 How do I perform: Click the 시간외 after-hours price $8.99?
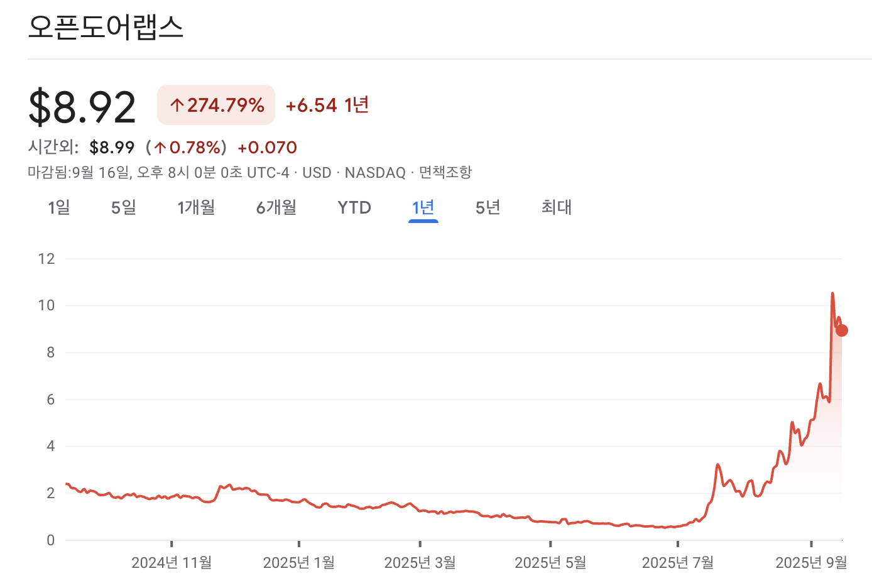click(x=112, y=147)
